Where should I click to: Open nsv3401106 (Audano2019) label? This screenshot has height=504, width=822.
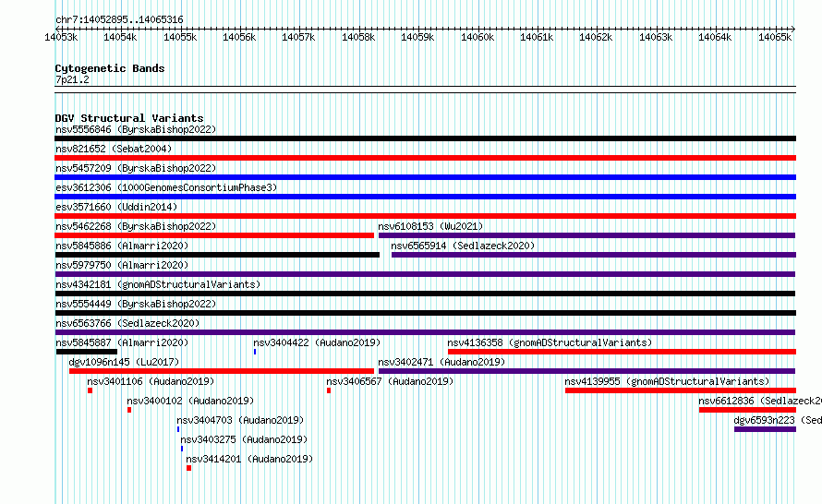[x=151, y=381]
